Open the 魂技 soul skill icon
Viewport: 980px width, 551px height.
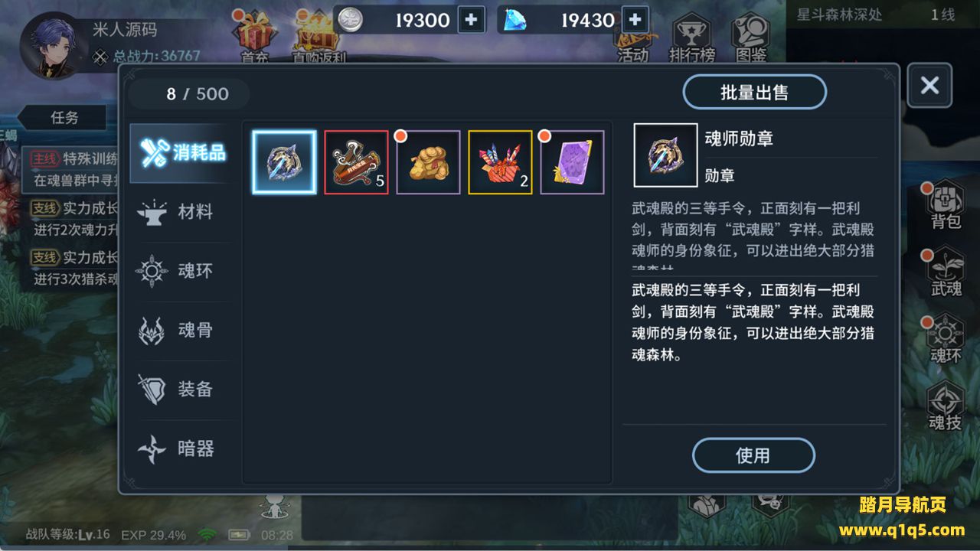pyautogui.click(x=946, y=406)
